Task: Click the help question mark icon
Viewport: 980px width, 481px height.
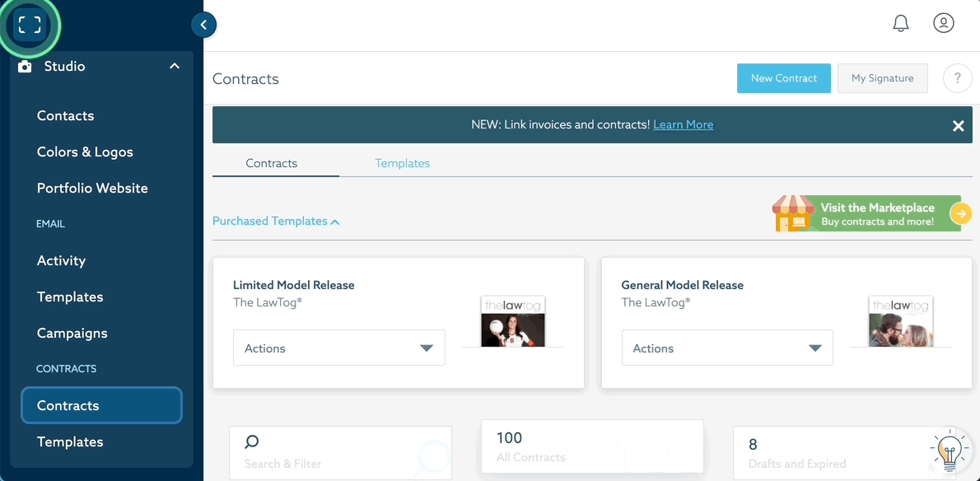Action: (x=957, y=78)
